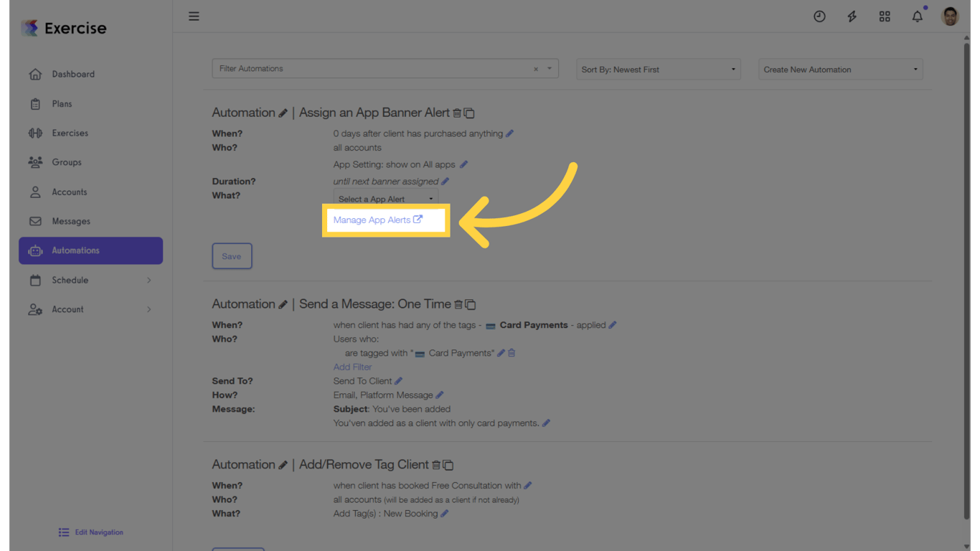Duplicate the Assign an App Banner Alert automation
Viewport: 980px width, 551px height.
pos(469,113)
